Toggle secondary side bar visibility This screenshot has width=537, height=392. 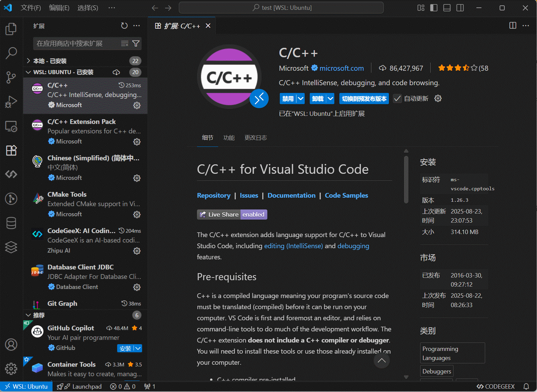tap(460, 8)
